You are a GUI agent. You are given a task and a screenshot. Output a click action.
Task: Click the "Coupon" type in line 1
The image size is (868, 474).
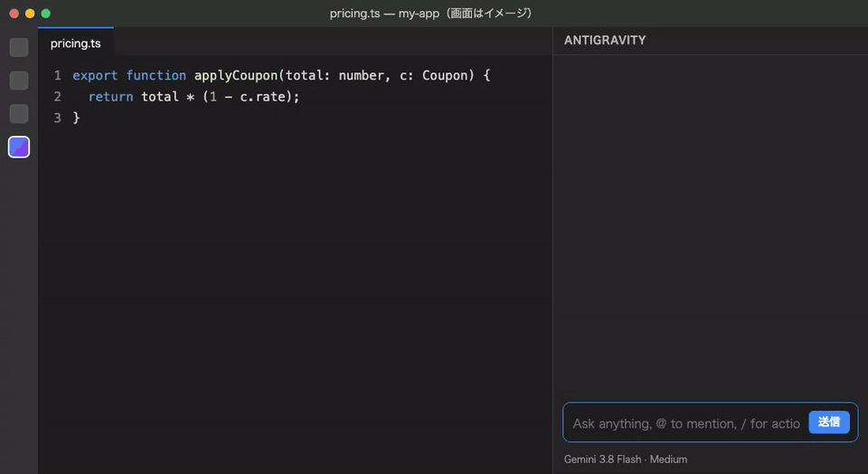(445, 75)
